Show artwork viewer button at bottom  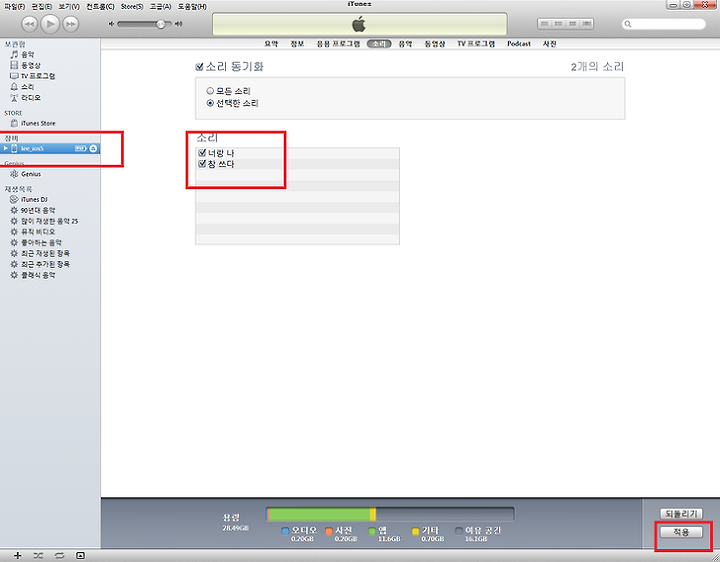(x=80, y=556)
